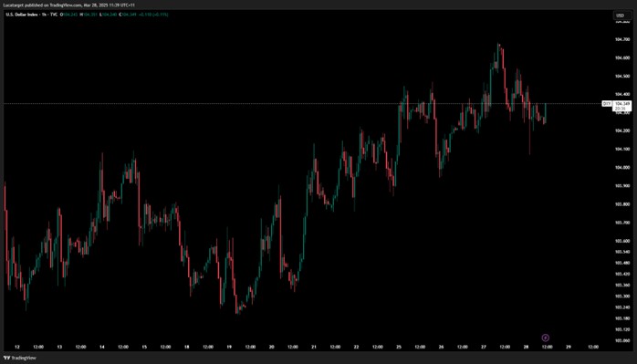Click the 103.900 price axis label
This screenshot has width=637, height=364.
pyautogui.click(x=622, y=186)
